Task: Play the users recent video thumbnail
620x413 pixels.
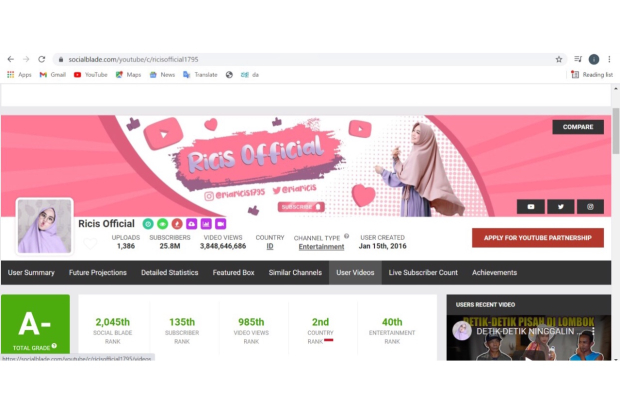Action: tap(528, 340)
